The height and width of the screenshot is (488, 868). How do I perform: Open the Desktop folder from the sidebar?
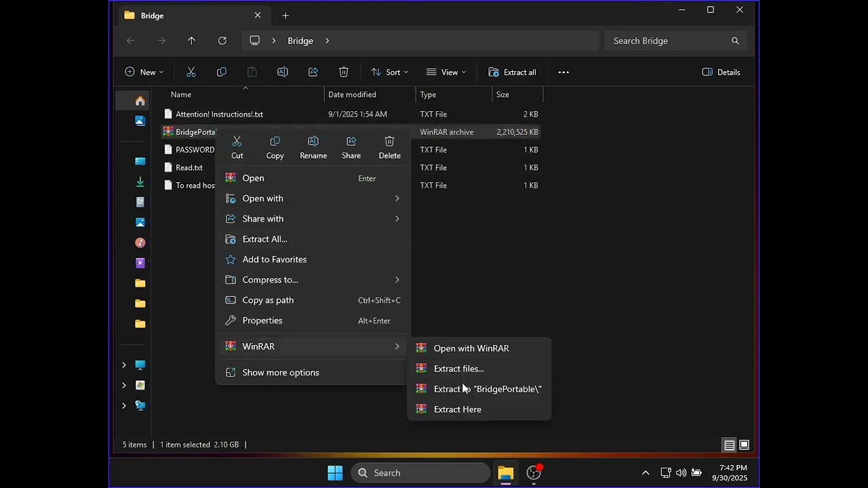point(140,161)
